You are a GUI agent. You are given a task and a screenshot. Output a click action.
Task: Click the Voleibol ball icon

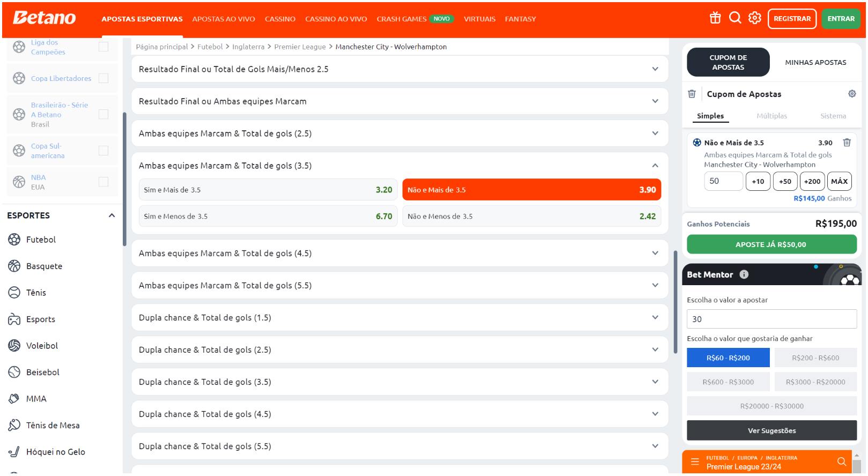[14, 346]
